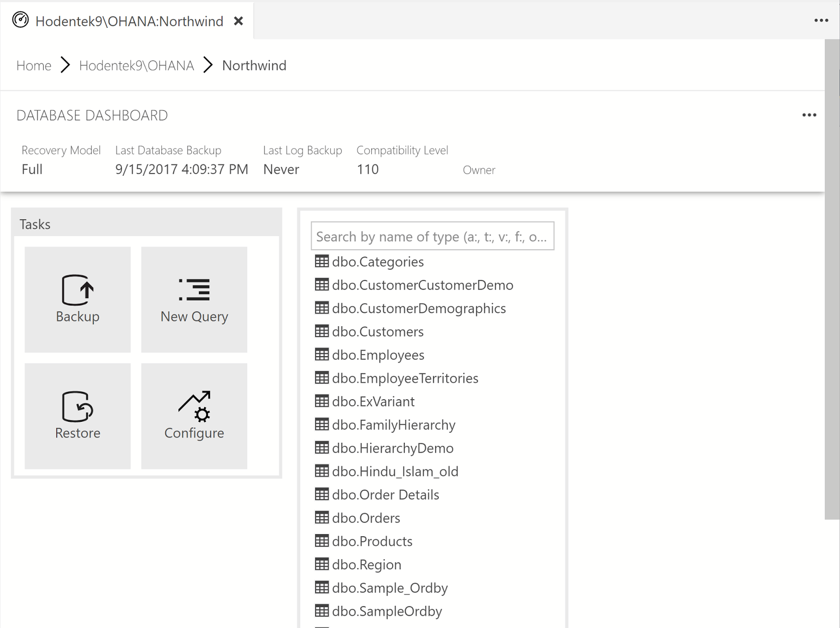The height and width of the screenshot is (628, 840).
Task: Select the Hodentek9\OHANA:Northwind tab
Action: click(128, 21)
